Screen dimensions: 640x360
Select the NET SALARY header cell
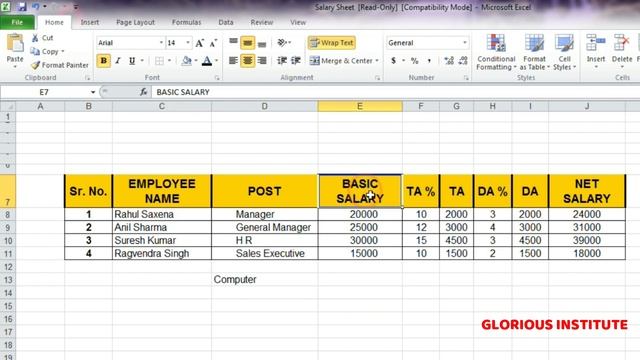pyautogui.click(x=587, y=191)
